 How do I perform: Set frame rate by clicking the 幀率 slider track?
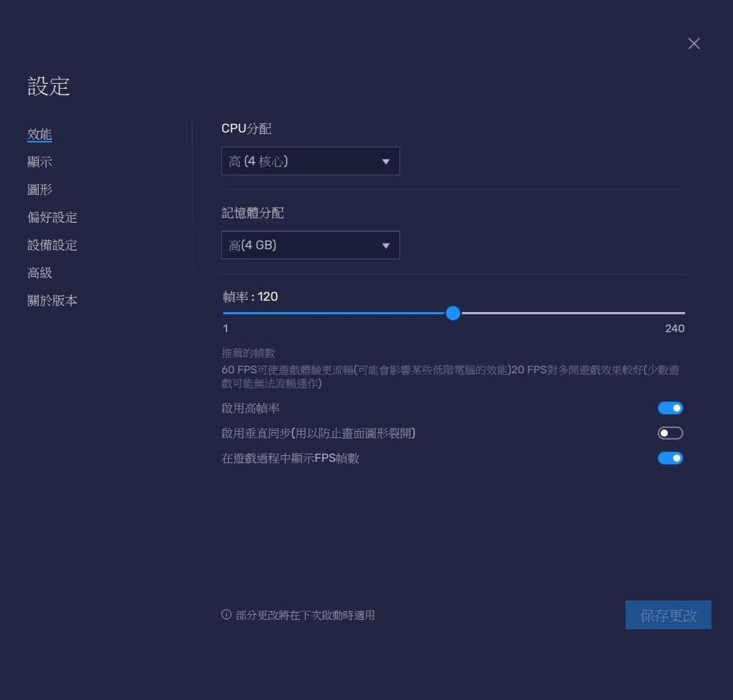pos(550,313)
